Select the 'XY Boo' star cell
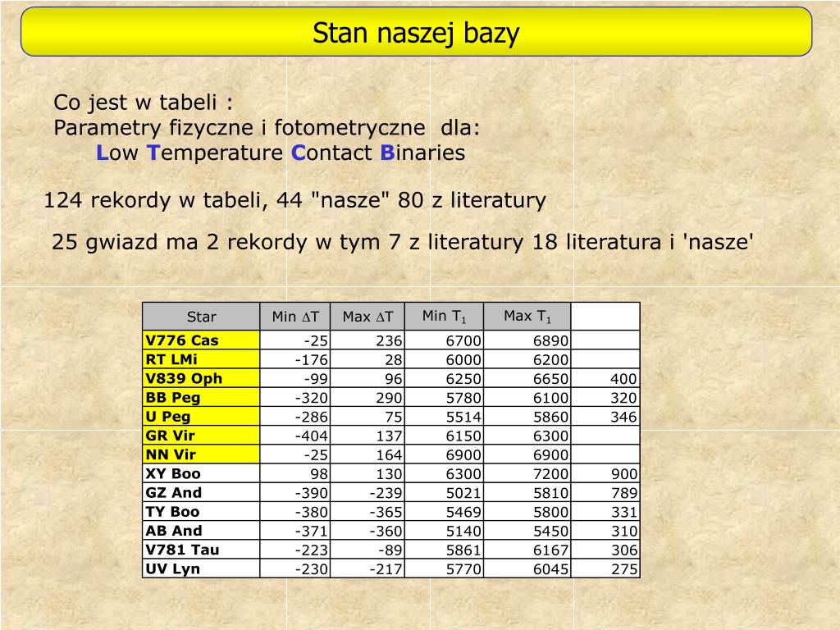Viewport: 840px width, 630px height. (x=202, y=473)
